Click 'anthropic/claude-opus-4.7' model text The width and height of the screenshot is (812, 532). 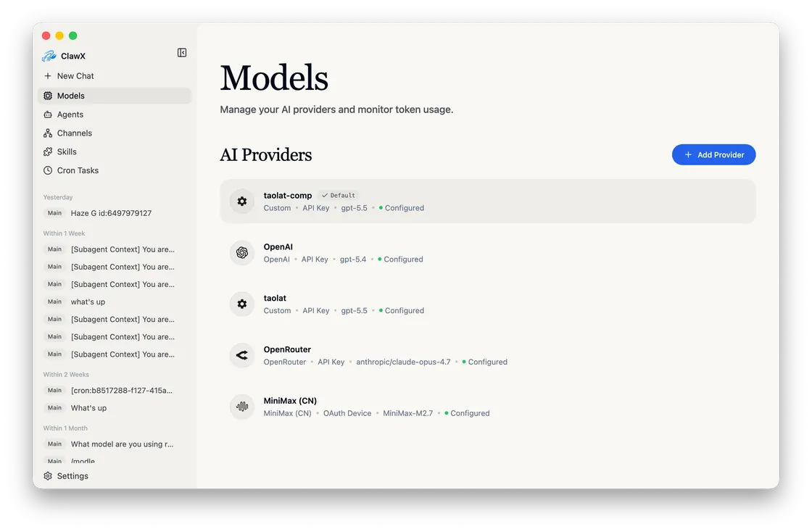coord(403,362)
